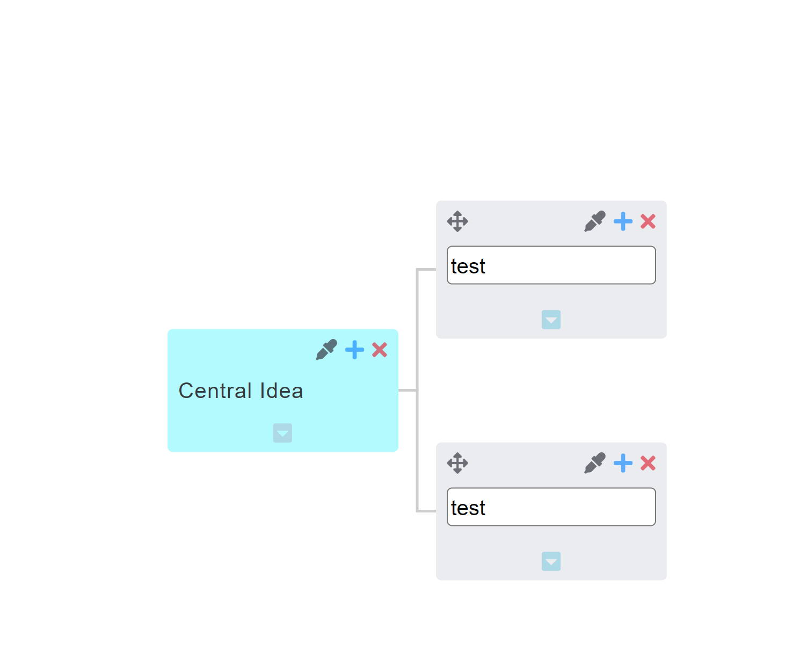Image resolution: width=792 pixels, height=672 pixels.
Task: Expand the dropdown under Central Idea
Action: [282, 433]
